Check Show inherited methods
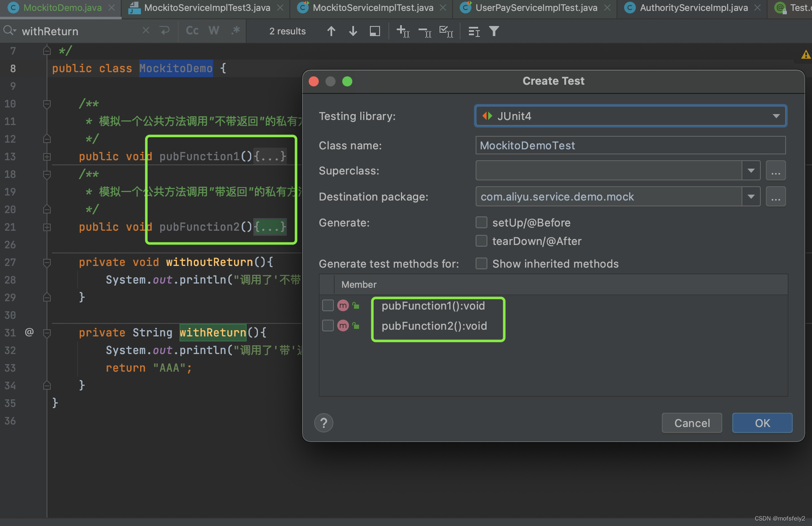 (481, 263)
